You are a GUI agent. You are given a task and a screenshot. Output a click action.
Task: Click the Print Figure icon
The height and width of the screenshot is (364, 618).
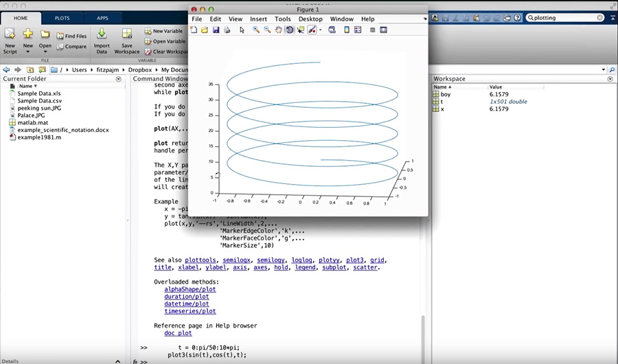pos(227,30)
